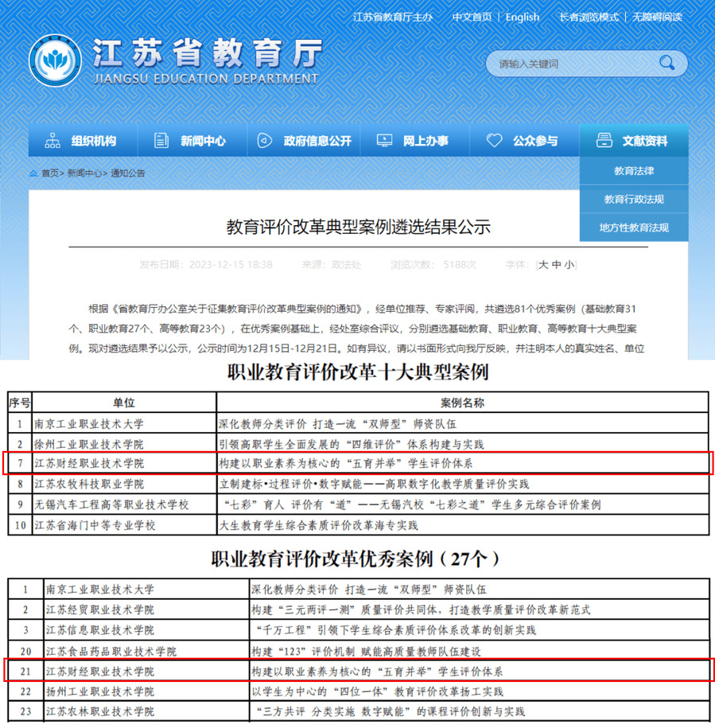Click the article title 教育评价改革典型案例遴选结果公示
Image resolution: width=715 pixels, height=728 pixels.
coord(358,227)
